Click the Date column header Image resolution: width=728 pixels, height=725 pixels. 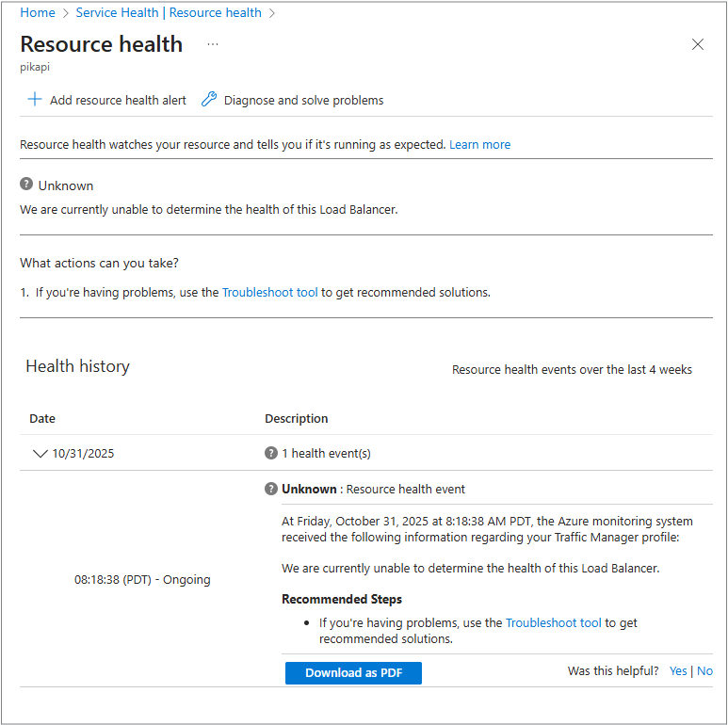[x=42, y=419]
